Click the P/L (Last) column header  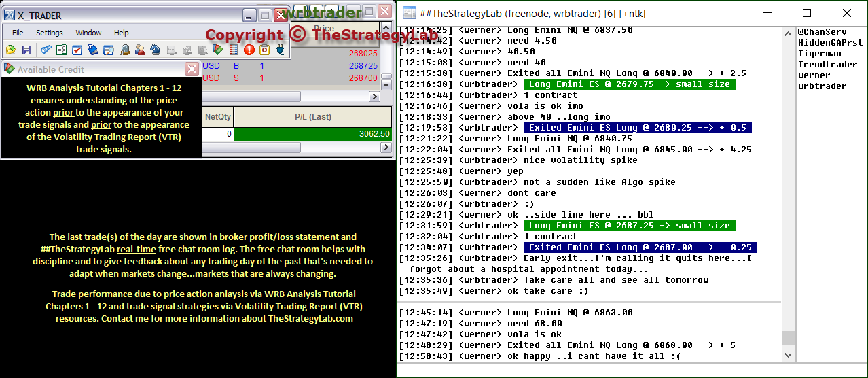312,117
